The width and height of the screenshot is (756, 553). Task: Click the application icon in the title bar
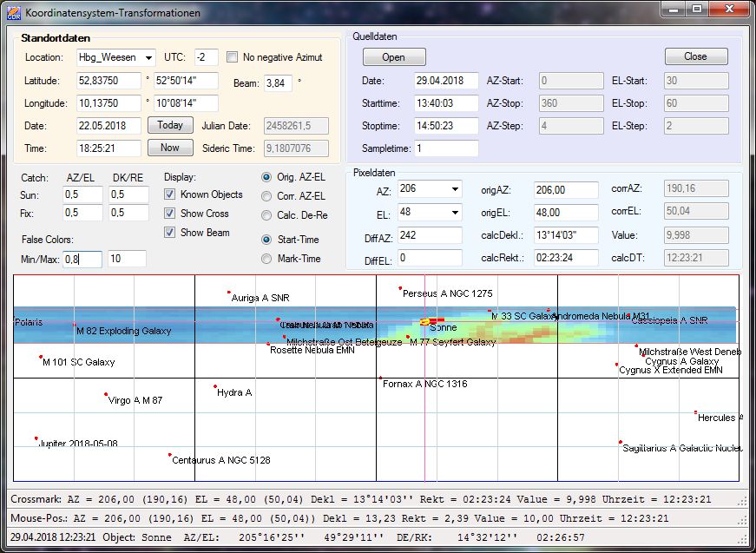[13, 12]
